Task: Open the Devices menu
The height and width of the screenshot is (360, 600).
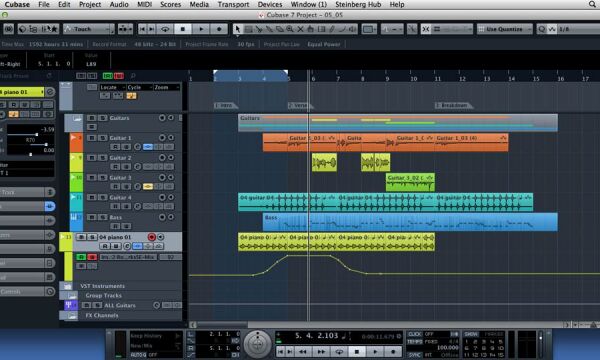Action: [270, 4]
